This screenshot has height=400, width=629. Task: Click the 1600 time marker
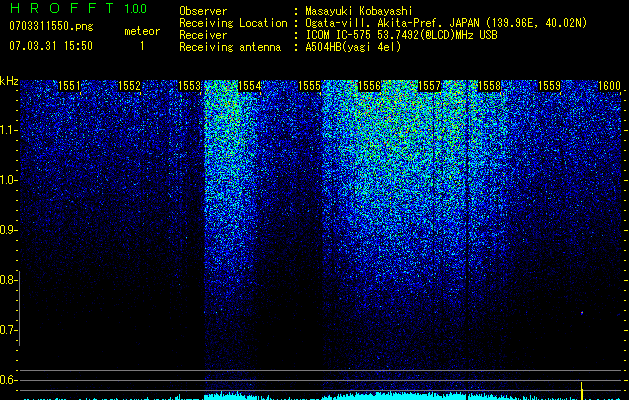coord(609,86)
